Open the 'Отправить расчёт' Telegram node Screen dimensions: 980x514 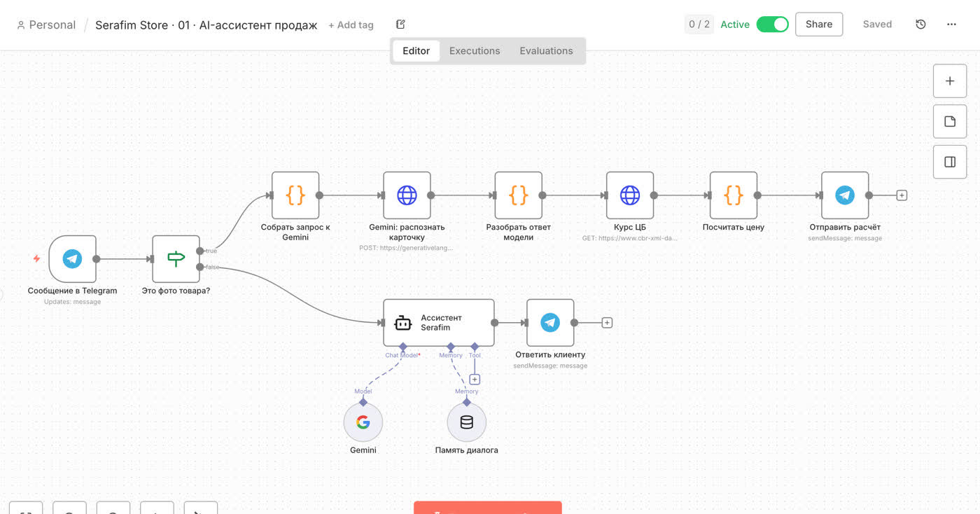click(845, 195)
